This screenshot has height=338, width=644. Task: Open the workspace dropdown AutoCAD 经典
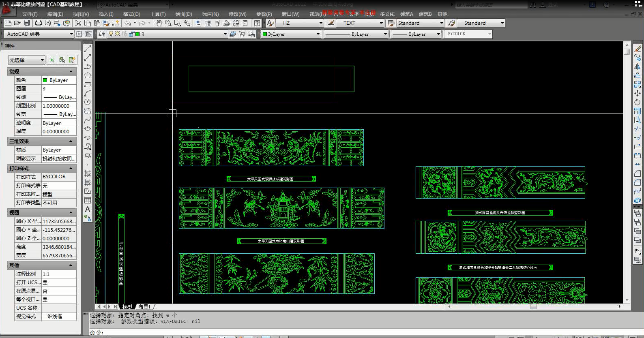39,34
